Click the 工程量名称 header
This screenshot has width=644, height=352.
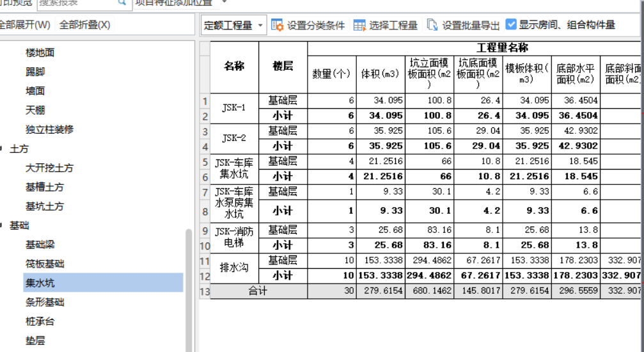[x=502, y=48]
